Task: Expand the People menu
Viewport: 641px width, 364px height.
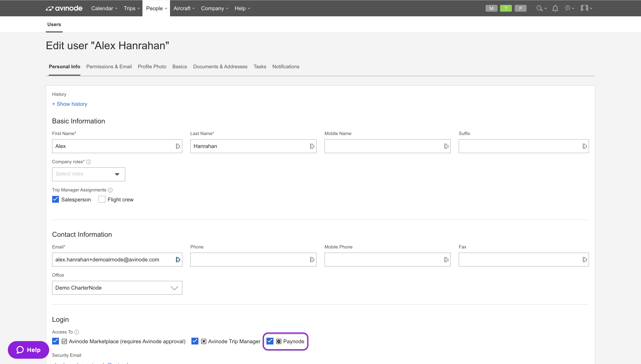Action: click(x=156, y=8)
